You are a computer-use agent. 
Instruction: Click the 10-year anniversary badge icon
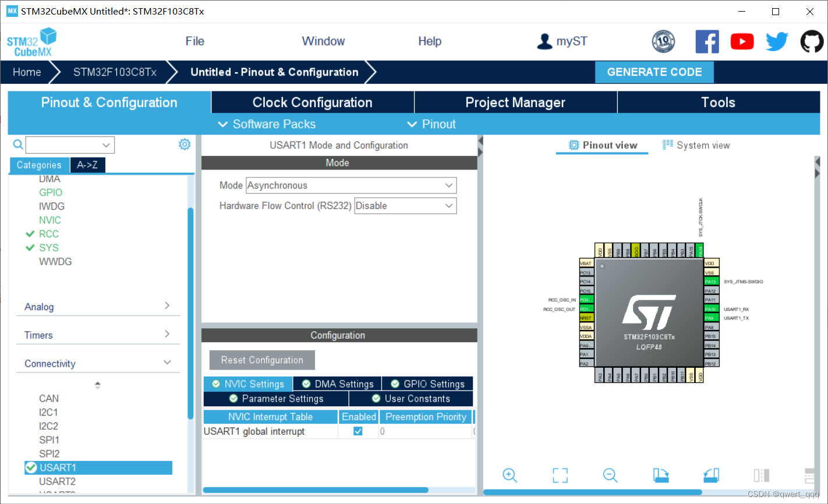(663, 41)
